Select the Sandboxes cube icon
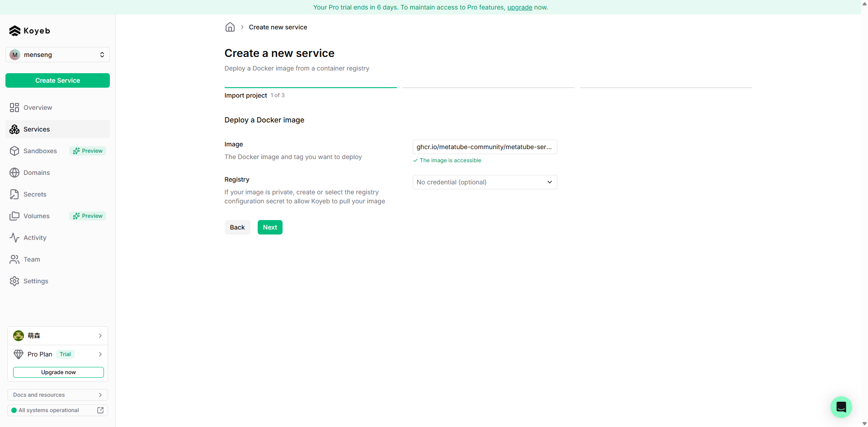 tap(14, 151)
